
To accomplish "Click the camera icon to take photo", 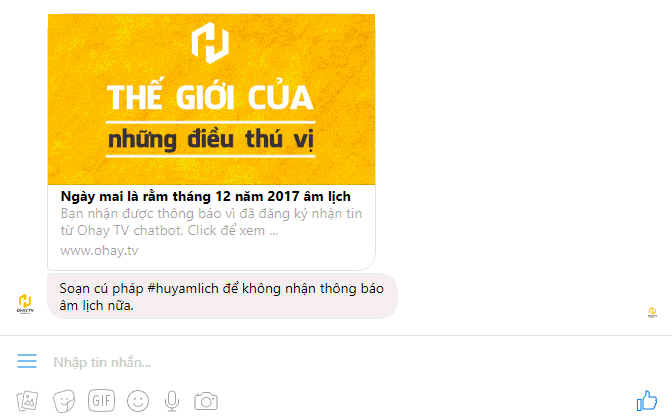I will (x=206, y=401).
